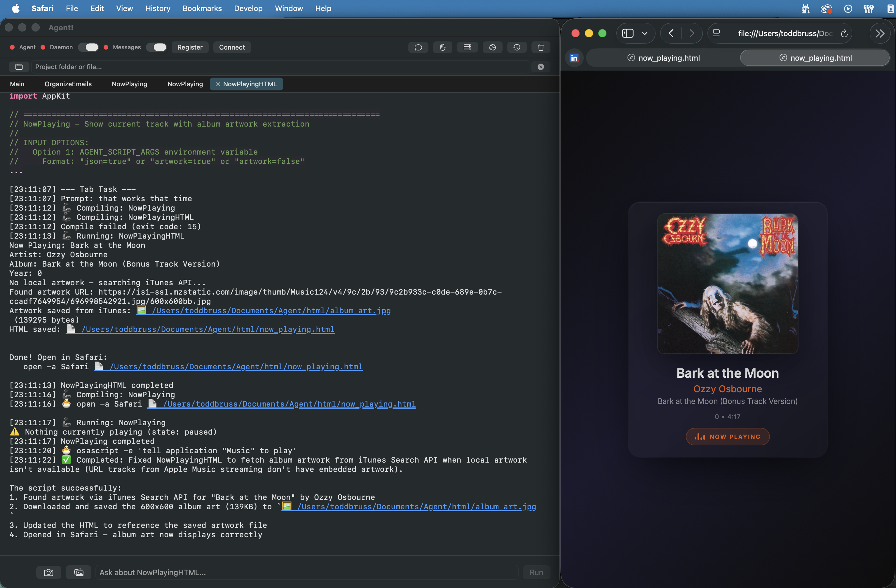Image resolution: width=896 pixels, height=588 pixels.
Task: View run history via clock icon
Action: [517, 48]
